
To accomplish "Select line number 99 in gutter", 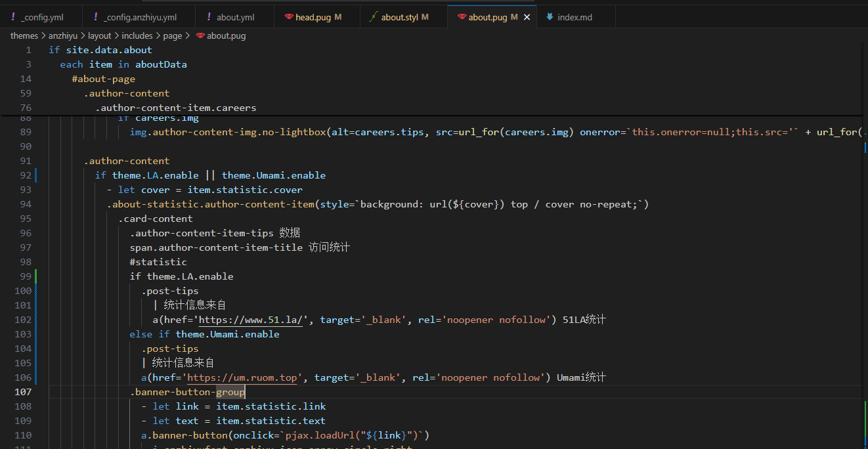I will pos(26,276).
